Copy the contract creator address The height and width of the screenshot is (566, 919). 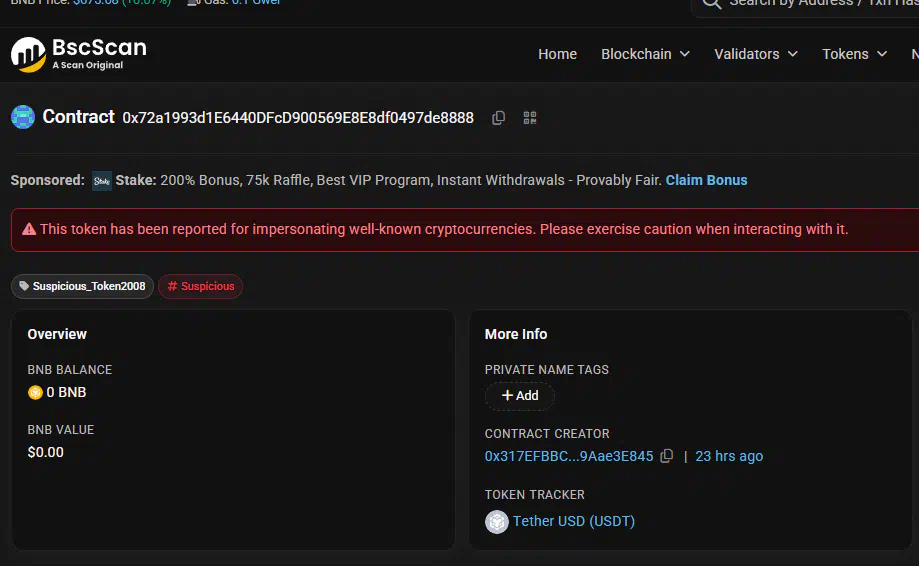(x=667, y=456)
